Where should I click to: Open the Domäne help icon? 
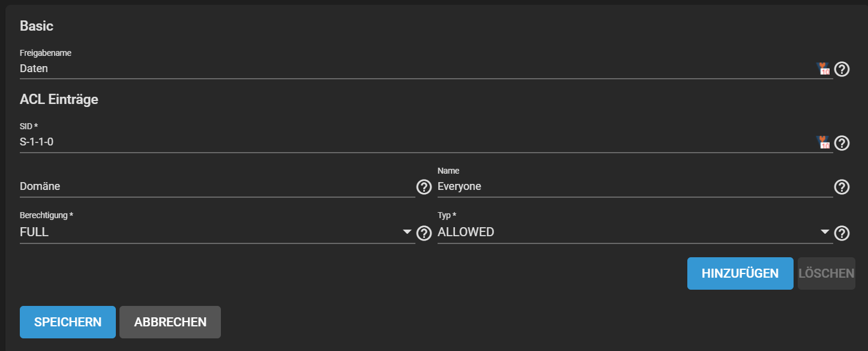point(424,187)
